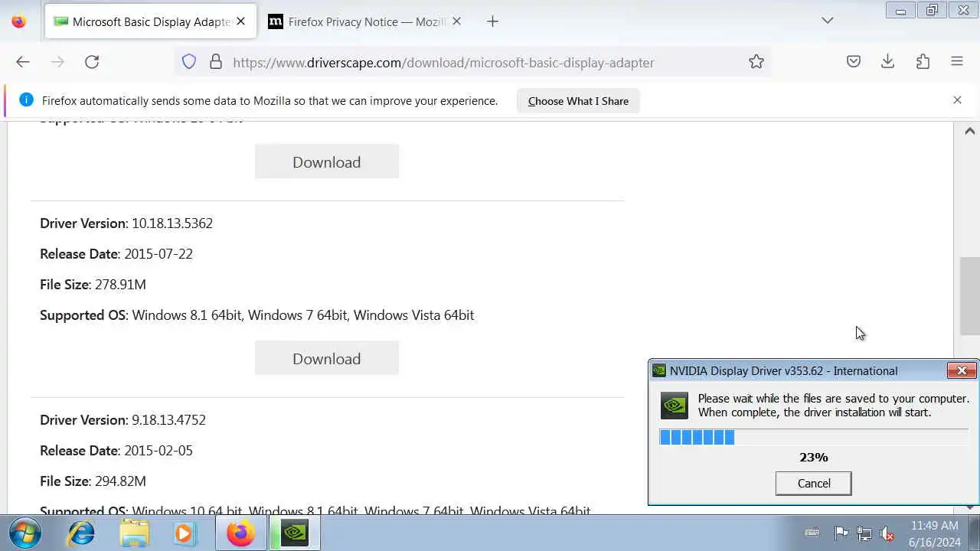Download driver version 10.18.13.5362
This screenshot has height=551, width=980.
point(327,358)
